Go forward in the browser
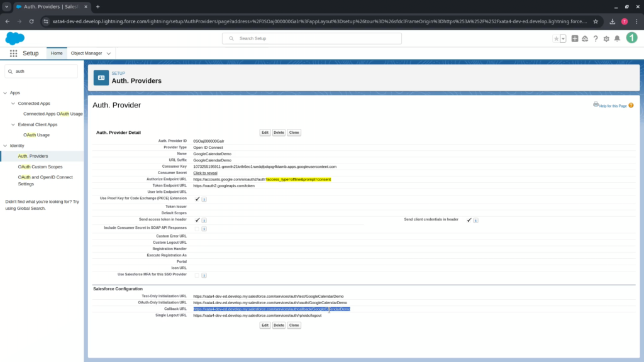 (x=19, y=21)
